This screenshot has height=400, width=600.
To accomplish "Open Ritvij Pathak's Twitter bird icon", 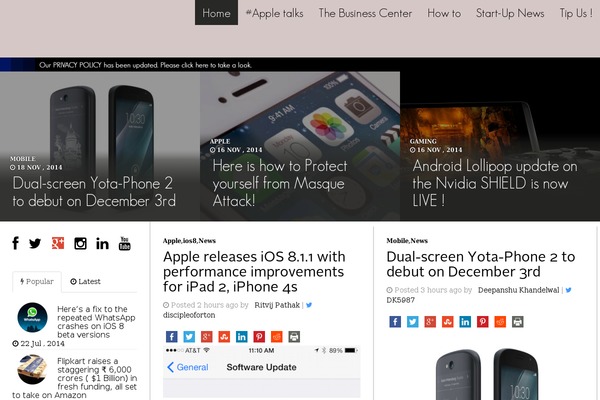I will coord(309,305).
